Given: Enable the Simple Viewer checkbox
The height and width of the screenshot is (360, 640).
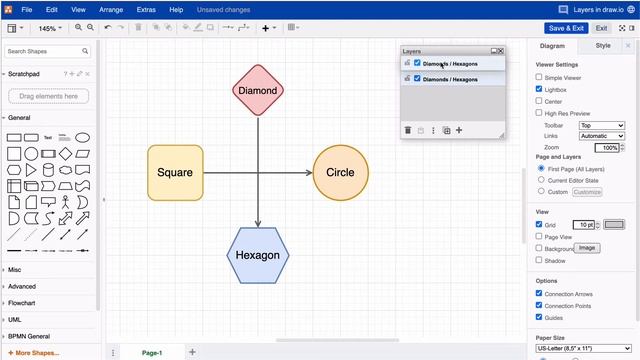Looking at the screenshot, I should [x=539, y=77].
